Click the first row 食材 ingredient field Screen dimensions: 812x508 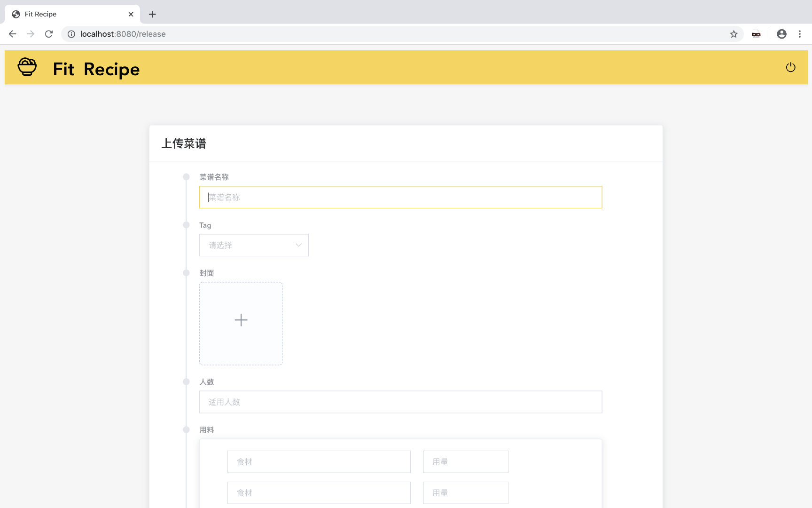[x=319, y=462]
